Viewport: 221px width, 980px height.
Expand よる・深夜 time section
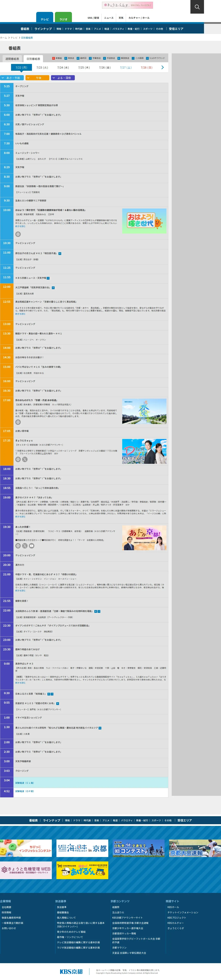[63, 78]
